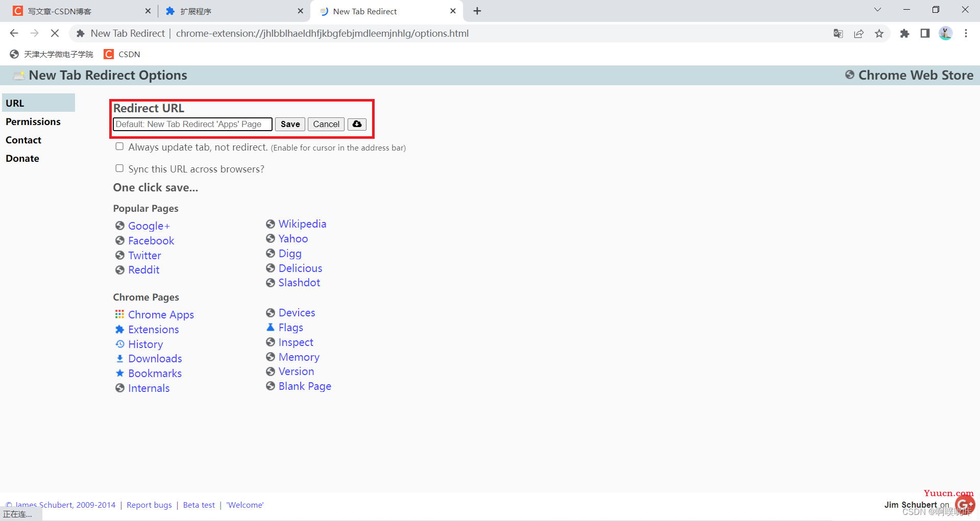Click the Facebook link

tap(151, 240)
